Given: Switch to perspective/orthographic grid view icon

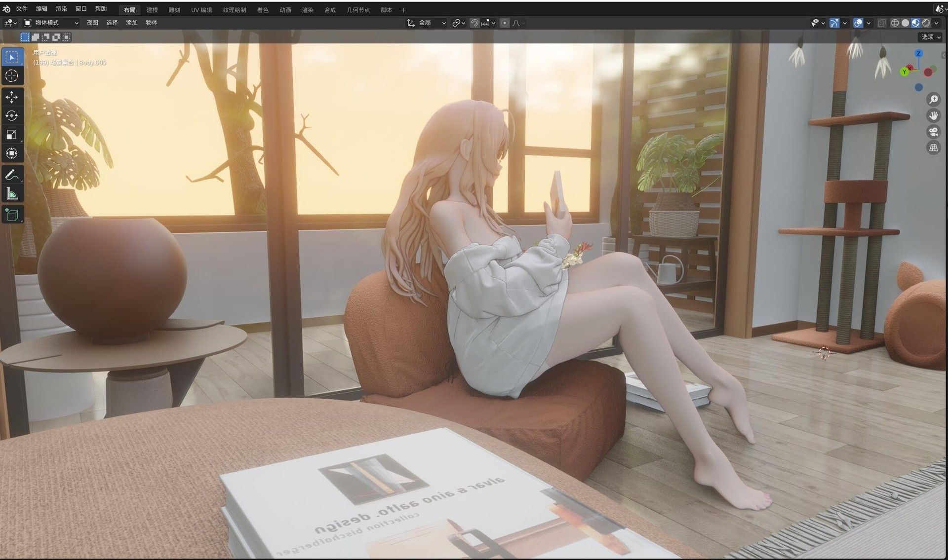Looking at the screenshot, I should (933, 148).
